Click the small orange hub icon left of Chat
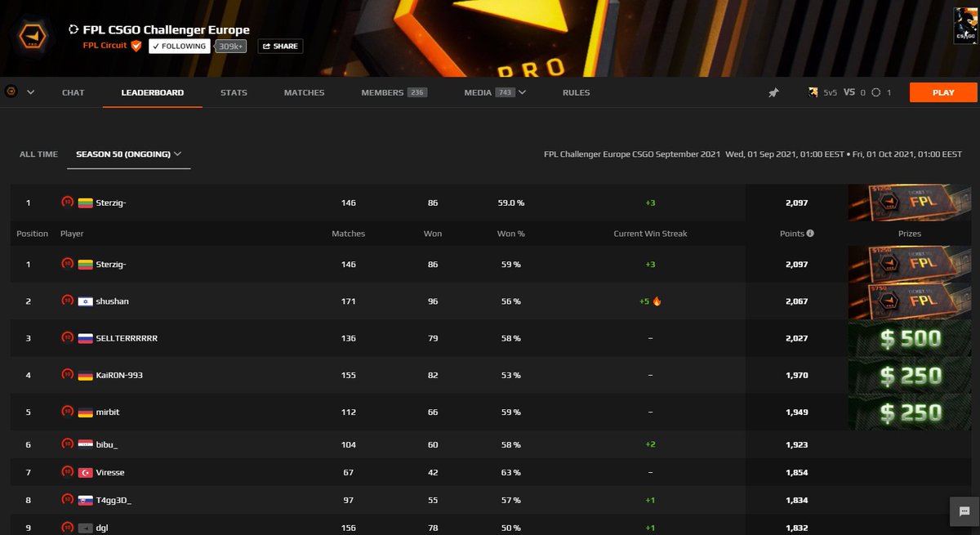This screenshot has width=980, height=535. click(11, 92)
